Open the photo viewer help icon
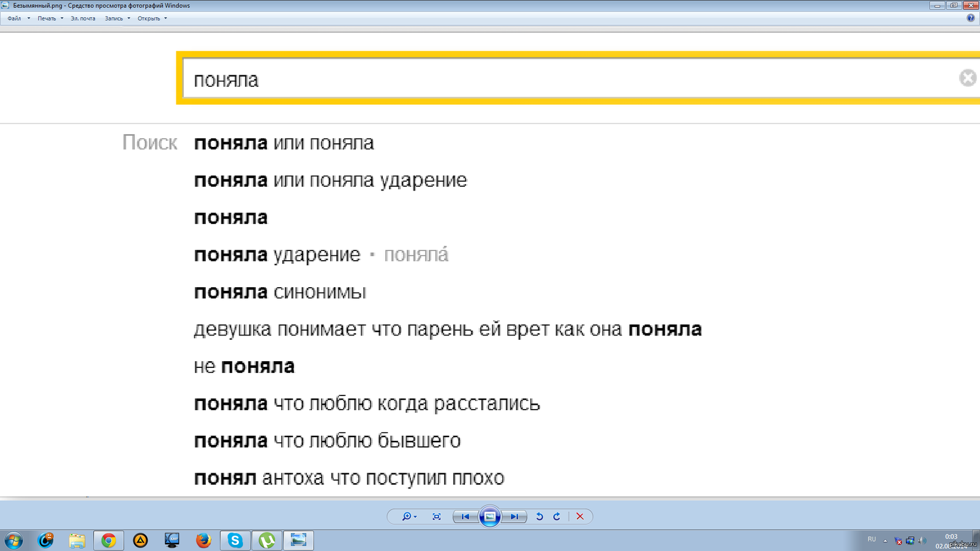980x551 pixels. coord(970,18)
